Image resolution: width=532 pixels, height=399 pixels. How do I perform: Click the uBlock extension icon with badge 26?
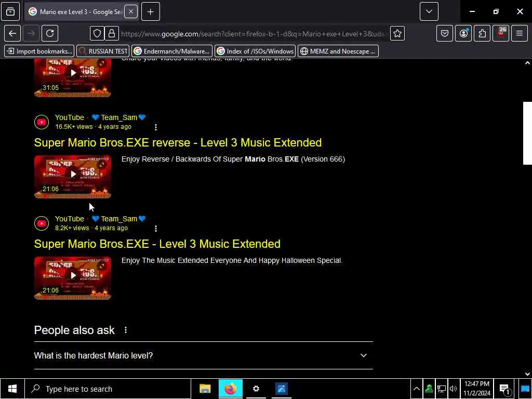pos(501,33)
